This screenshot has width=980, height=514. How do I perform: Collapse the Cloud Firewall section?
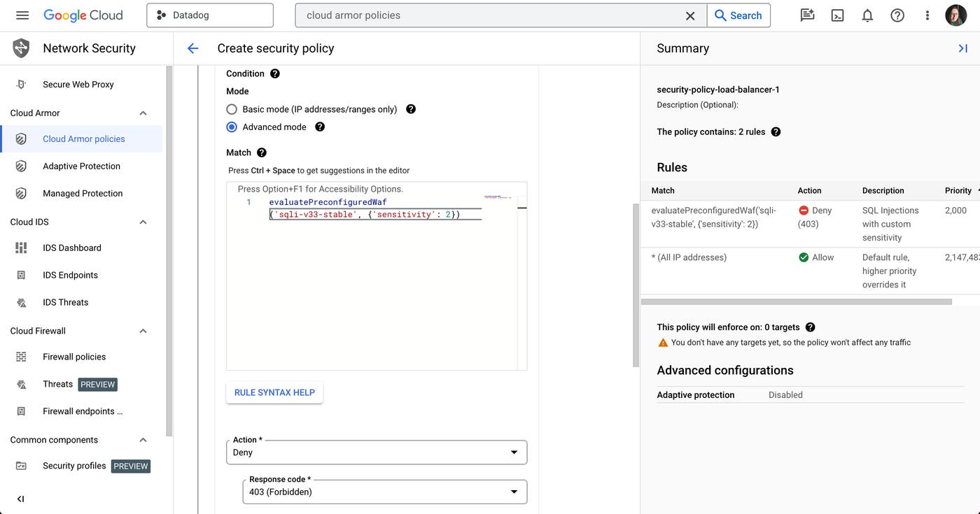pos(143,331)
